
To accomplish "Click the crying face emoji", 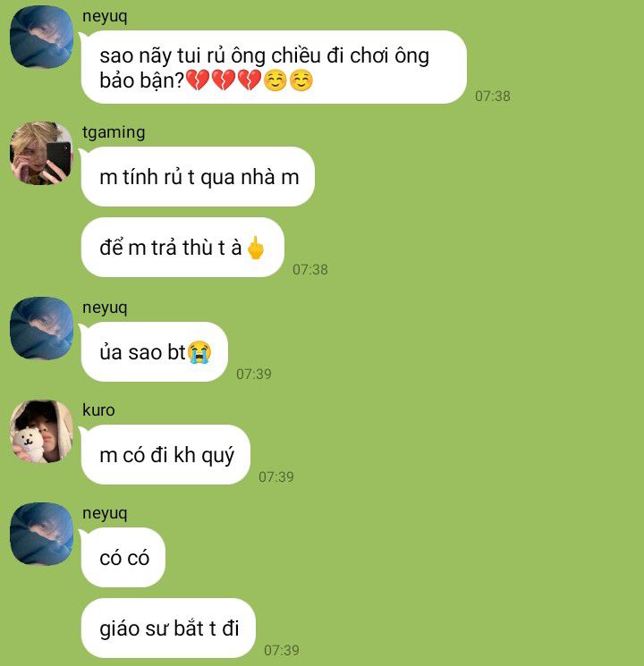I will click(x=199, y=352).
